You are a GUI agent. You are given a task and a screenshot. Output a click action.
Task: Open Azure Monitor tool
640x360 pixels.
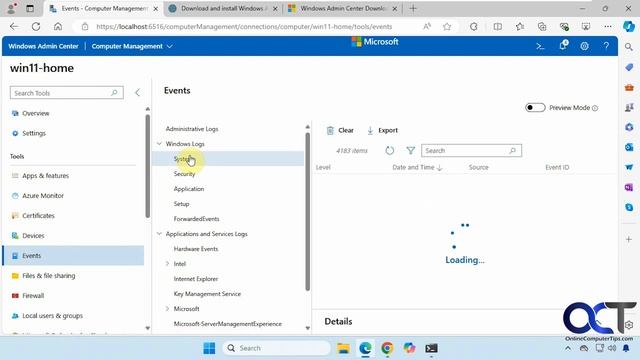tap(73, 196)
